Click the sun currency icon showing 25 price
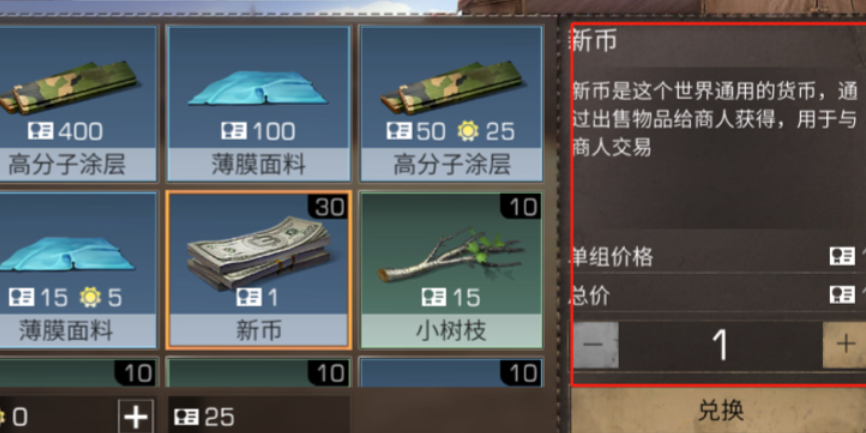866x433 pixels. tap(468, 131)
